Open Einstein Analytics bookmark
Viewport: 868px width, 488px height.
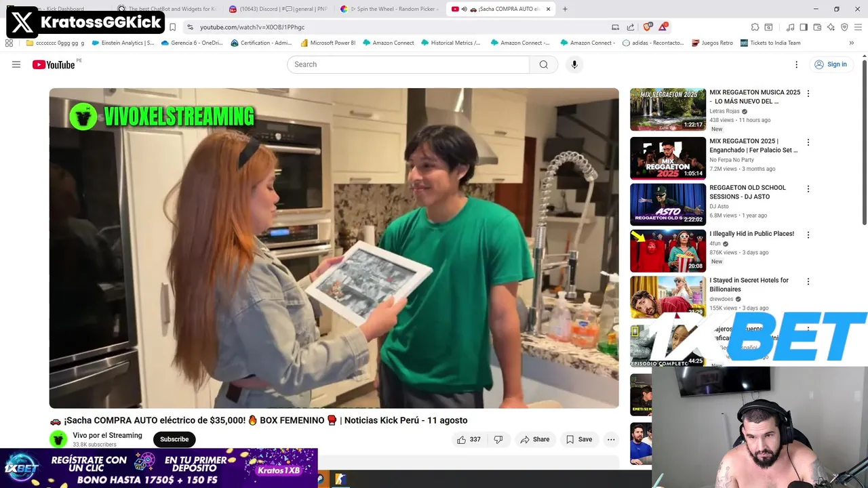(x=123, y=43)
